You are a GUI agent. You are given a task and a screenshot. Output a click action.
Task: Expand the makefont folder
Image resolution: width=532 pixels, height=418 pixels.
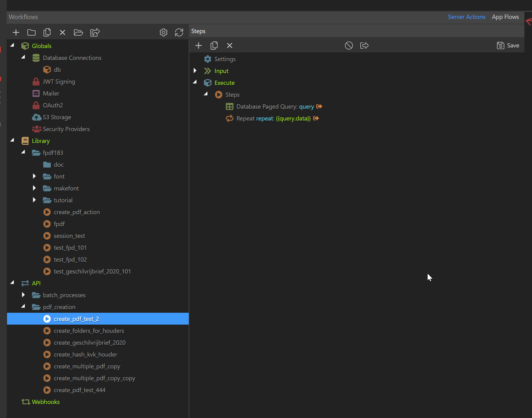tap(34, 188)
